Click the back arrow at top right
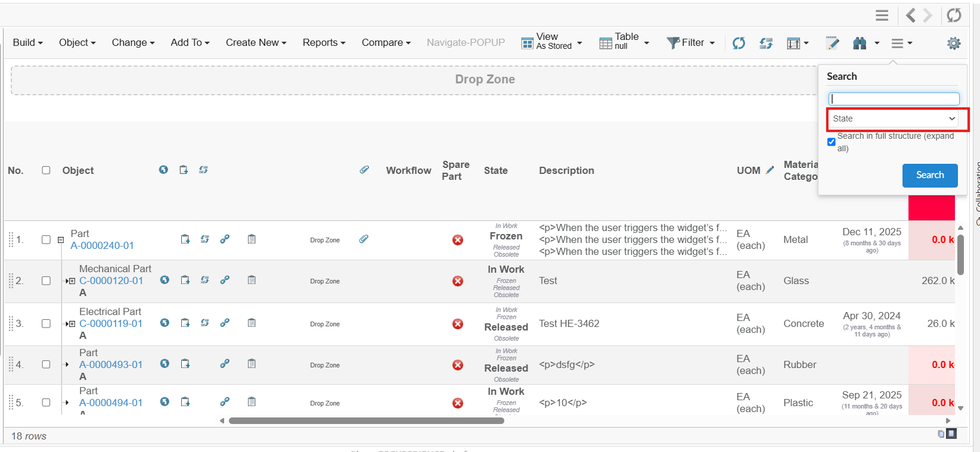980x452 pixels. (x=910, y=15)
